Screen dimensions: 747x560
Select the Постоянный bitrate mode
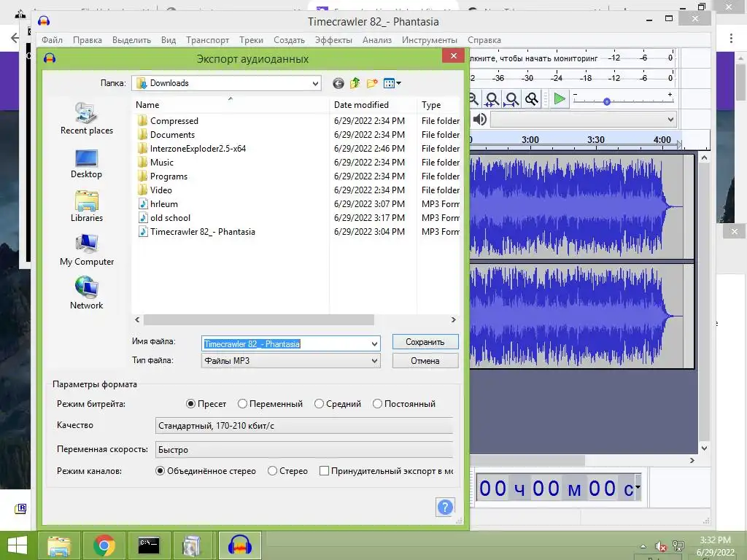404,404
